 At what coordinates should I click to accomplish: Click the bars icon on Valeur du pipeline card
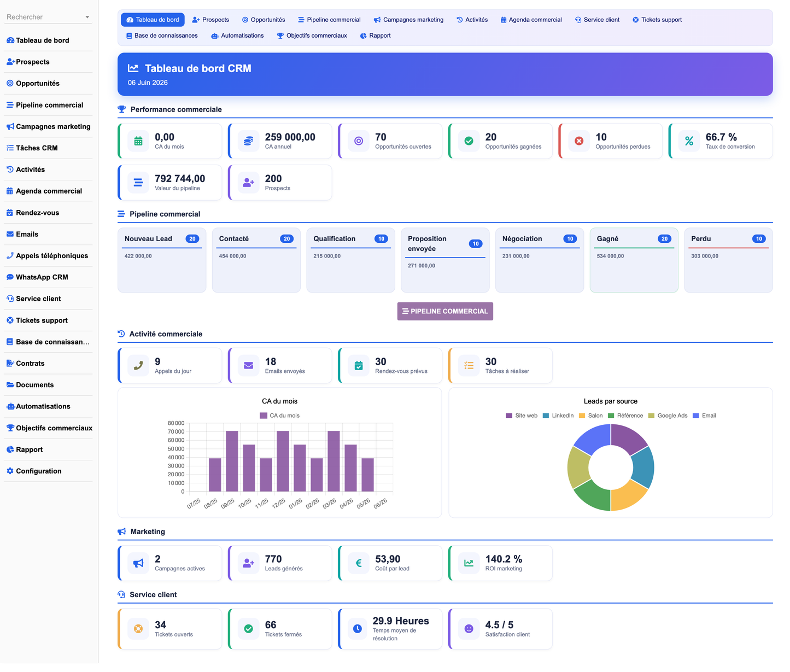click(138, 183)
